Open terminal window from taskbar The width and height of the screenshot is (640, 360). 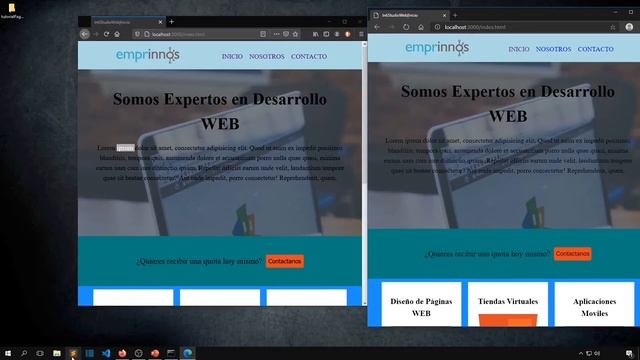[171, 353]
